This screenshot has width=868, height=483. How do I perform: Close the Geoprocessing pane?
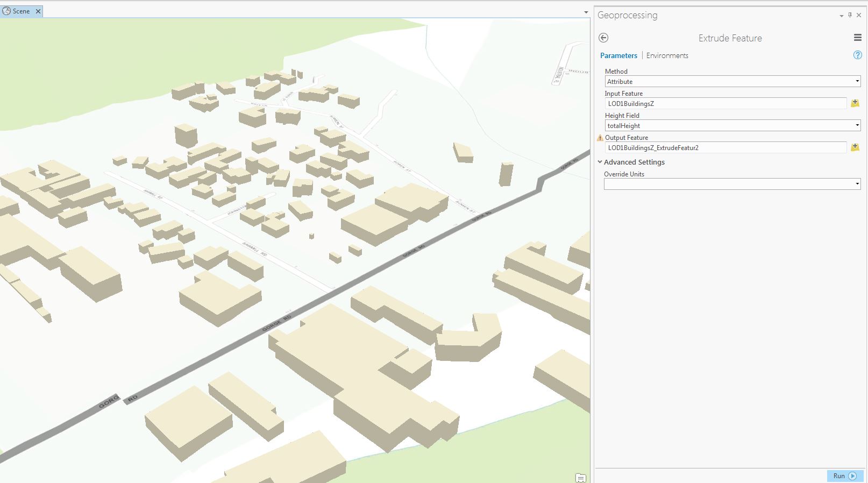point(859,15)
